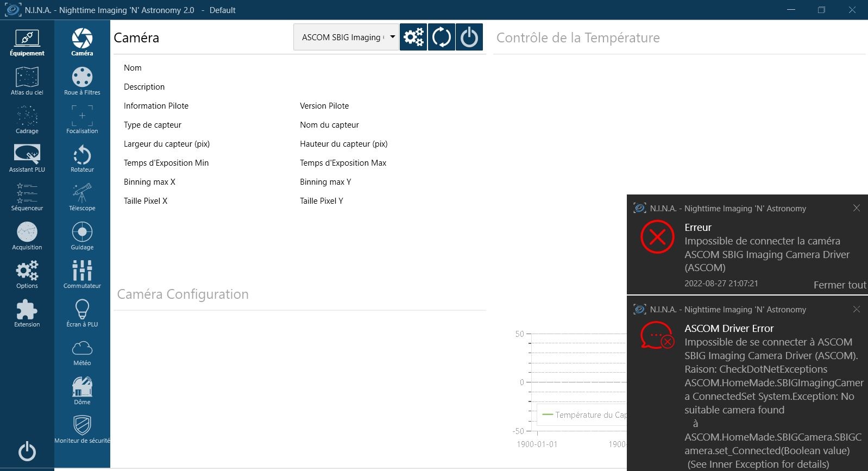Screen dimensions: 868x471
Task: Expand the ASCOM SBIG Imaging camera dropdown
Action: pyautogui.click(x=346, y=37)
